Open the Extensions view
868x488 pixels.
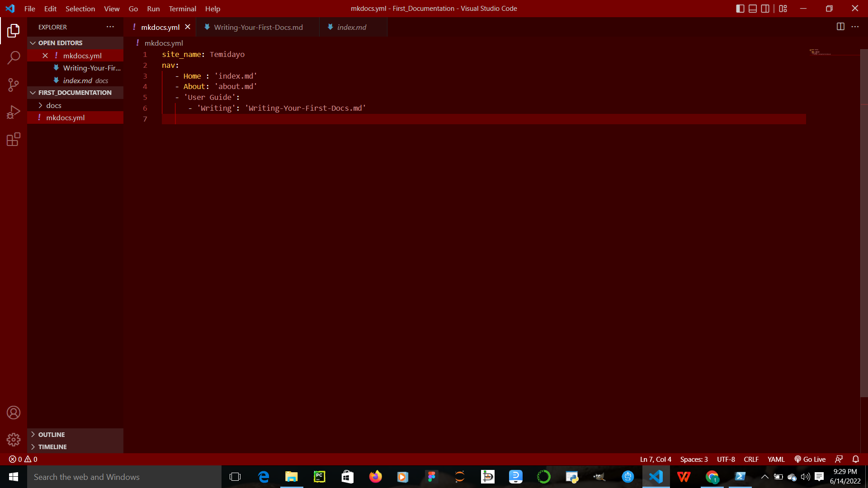pyautogui.click(x=14, y=139)
